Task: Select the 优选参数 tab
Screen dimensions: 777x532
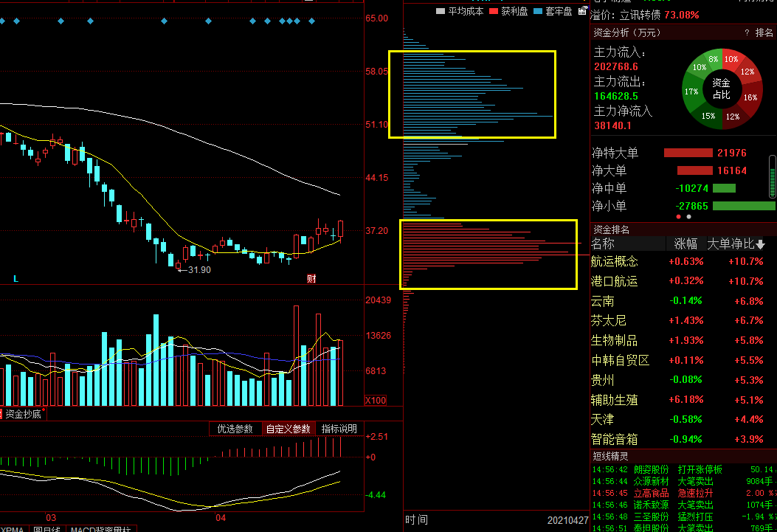Action: point(235,429)
